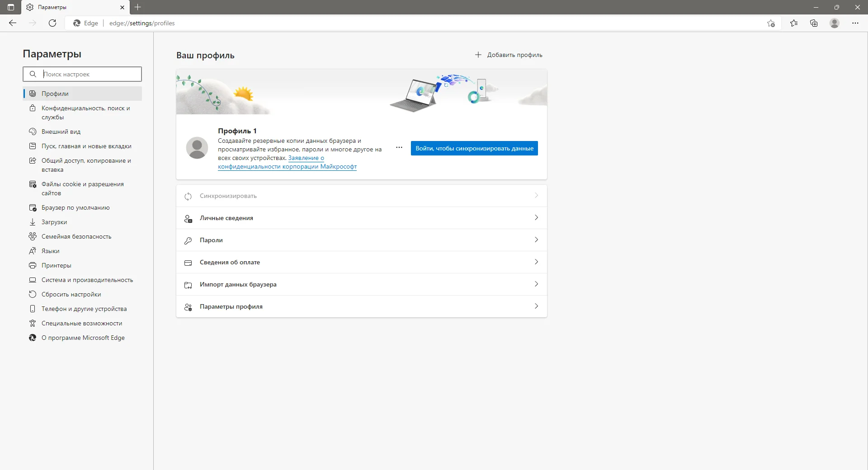The image size is (868, 470).
Task: Click the profile avatar in toolbar
Action: click(835, 23)
